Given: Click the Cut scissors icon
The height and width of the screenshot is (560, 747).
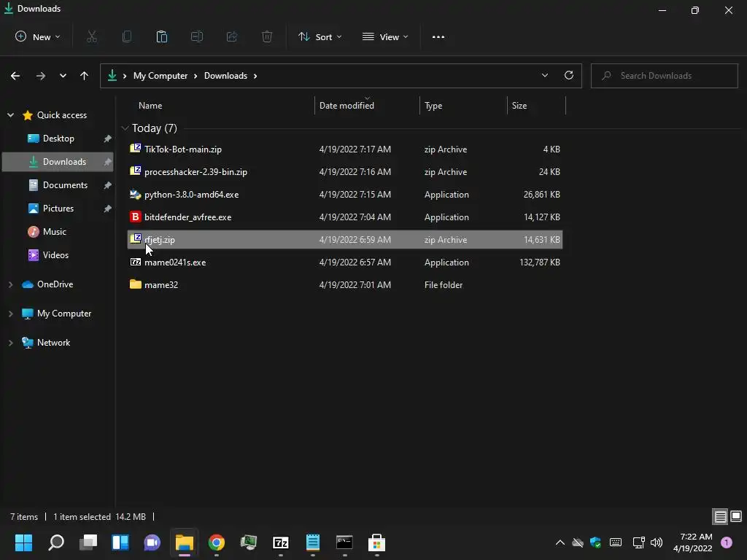Looking at the screenshot, I should (92, 36).
